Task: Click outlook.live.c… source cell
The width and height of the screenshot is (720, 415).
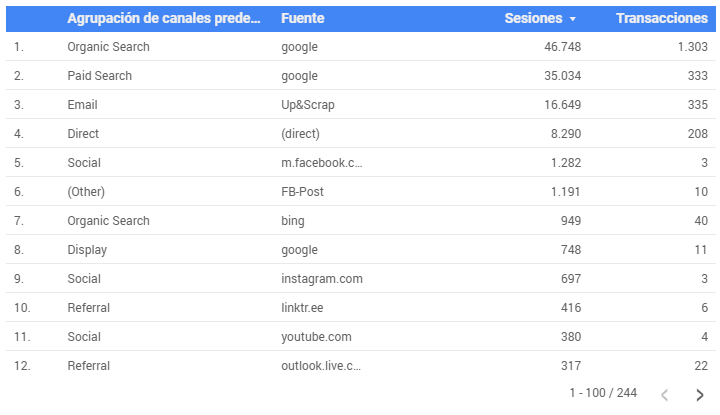Action: click(x=321, y=365)
